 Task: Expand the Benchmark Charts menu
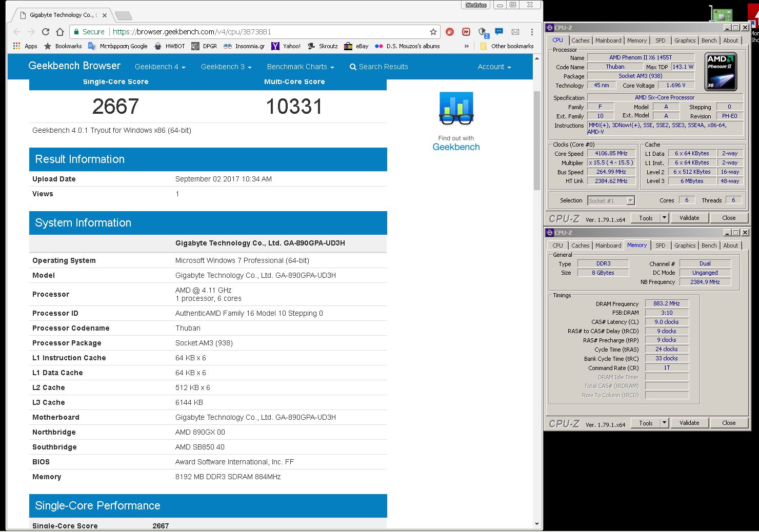point(301,67)
